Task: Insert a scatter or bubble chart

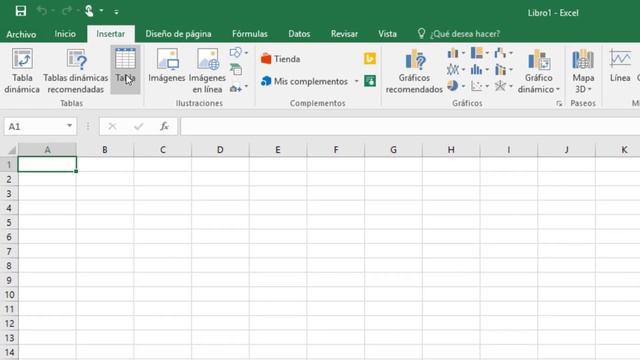Action: pos(480,86)
